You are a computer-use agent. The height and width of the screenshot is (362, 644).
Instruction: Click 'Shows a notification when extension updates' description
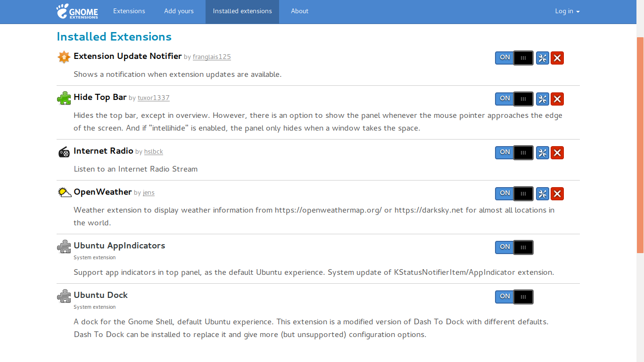click(178, 74)
